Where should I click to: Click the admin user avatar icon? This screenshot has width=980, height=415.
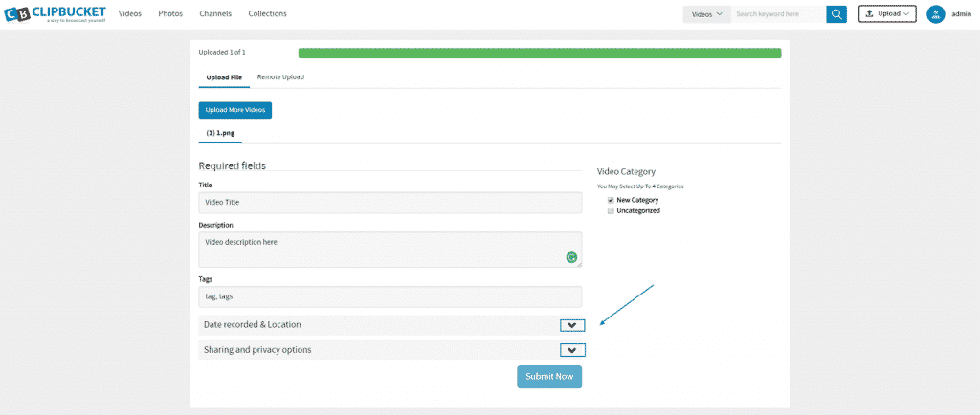click(935, 14)
